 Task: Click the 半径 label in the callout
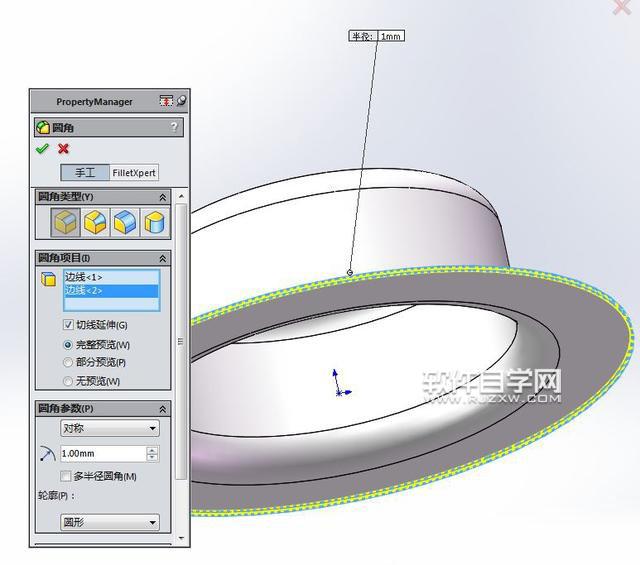[x=362, y=36]
